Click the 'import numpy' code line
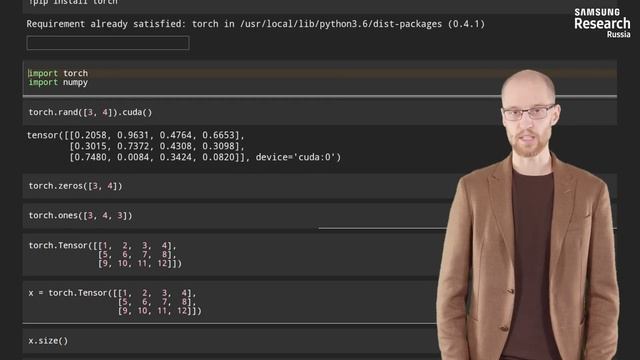640x360 pixels. [x=58, y=82]
